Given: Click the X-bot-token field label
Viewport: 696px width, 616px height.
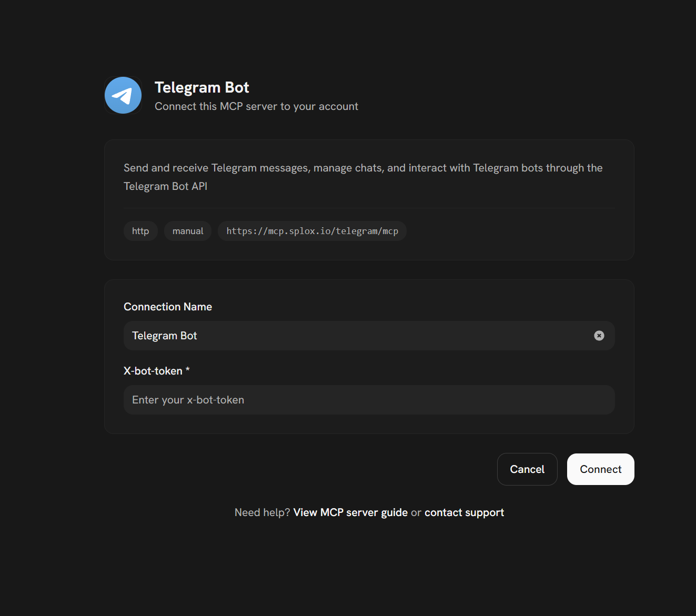Looking at the screenshot, I should pos(153,371).
